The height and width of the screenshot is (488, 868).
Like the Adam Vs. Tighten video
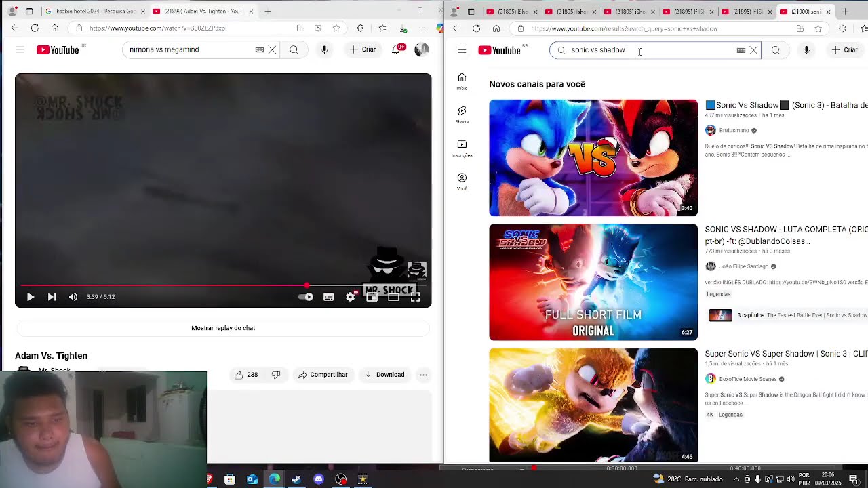coord(245,375)
